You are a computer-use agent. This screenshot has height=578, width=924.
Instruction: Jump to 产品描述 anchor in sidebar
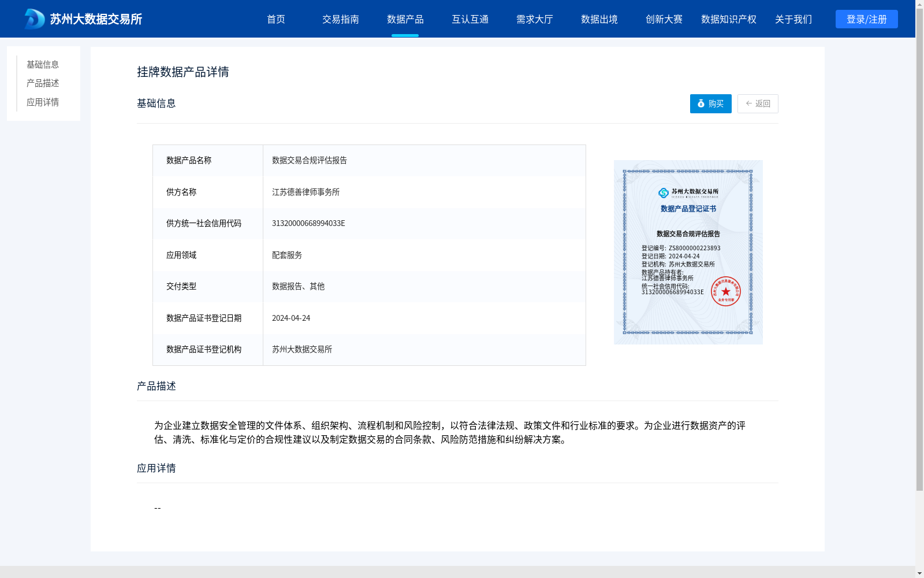tap(43, 83)
